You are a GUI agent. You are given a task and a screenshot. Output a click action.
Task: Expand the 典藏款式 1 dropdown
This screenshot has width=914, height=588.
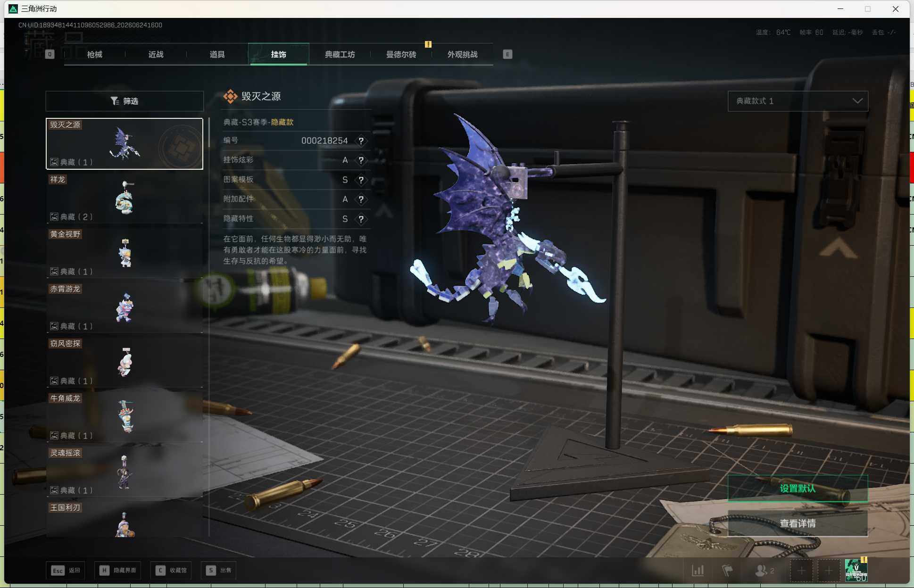[798, 101]
